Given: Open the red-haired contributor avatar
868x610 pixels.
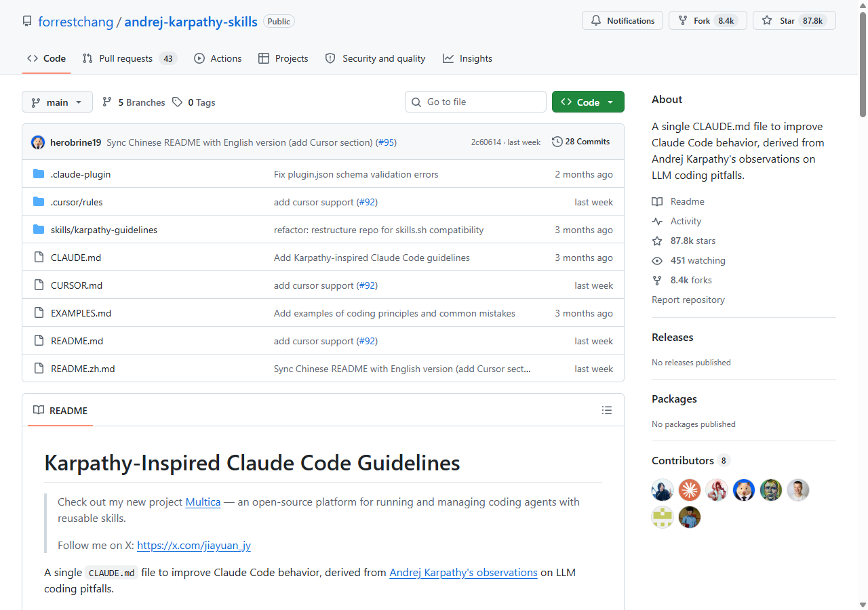Looking at the screenshot, I should pyautogui.click(x=717, y=490).
